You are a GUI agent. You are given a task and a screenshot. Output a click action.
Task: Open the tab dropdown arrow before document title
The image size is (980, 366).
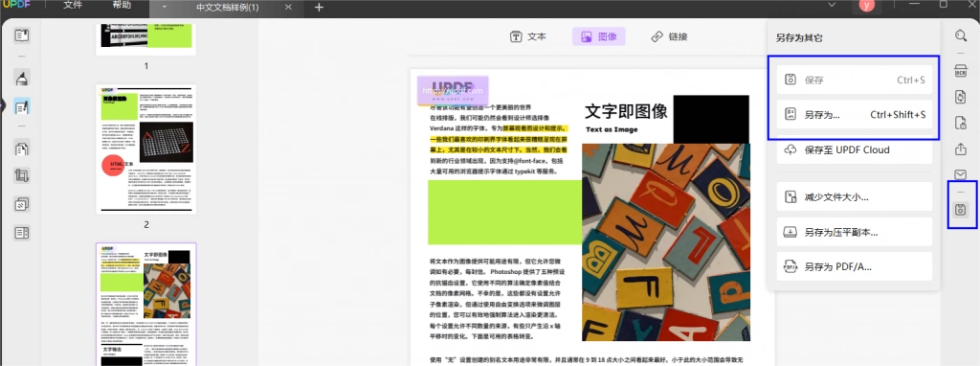coord(164,7)
